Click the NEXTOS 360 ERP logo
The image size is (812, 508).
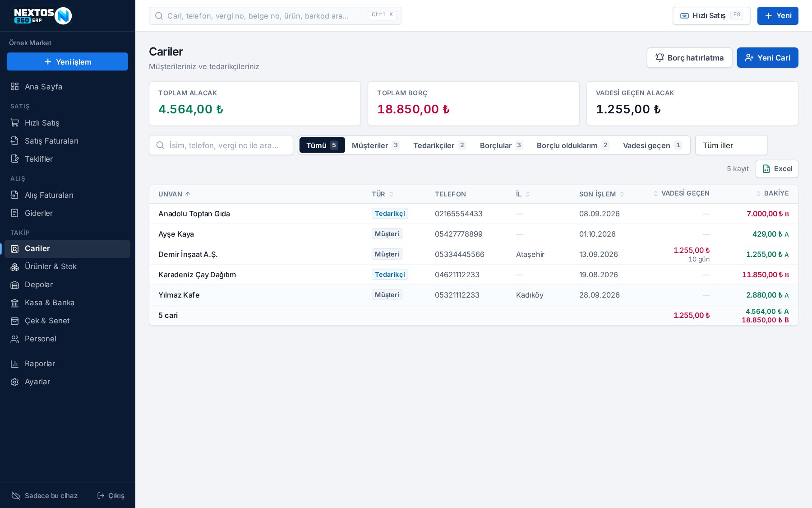point(41,16)
